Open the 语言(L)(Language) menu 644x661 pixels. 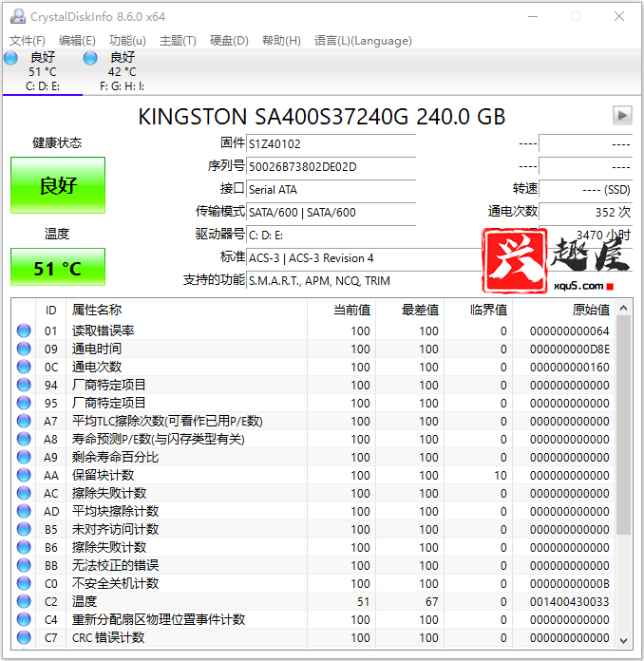coord(363,41)
